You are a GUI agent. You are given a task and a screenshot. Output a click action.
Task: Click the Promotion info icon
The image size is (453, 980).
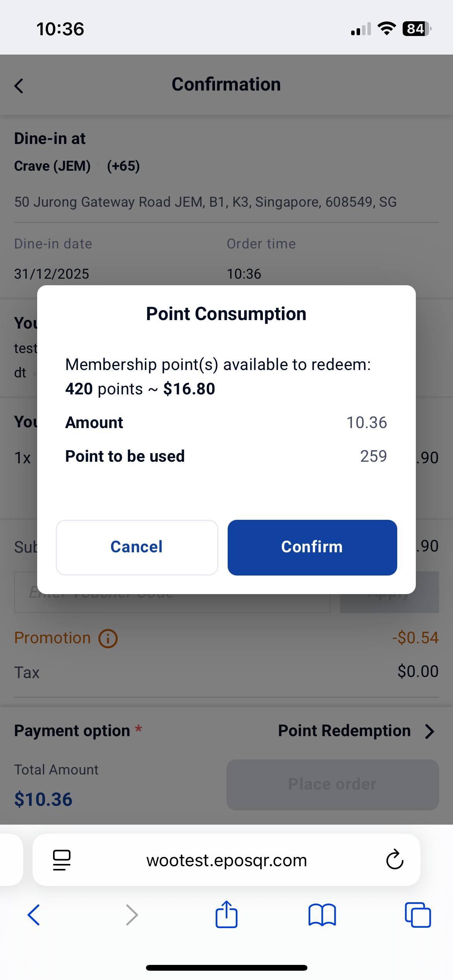pos(108,638)
